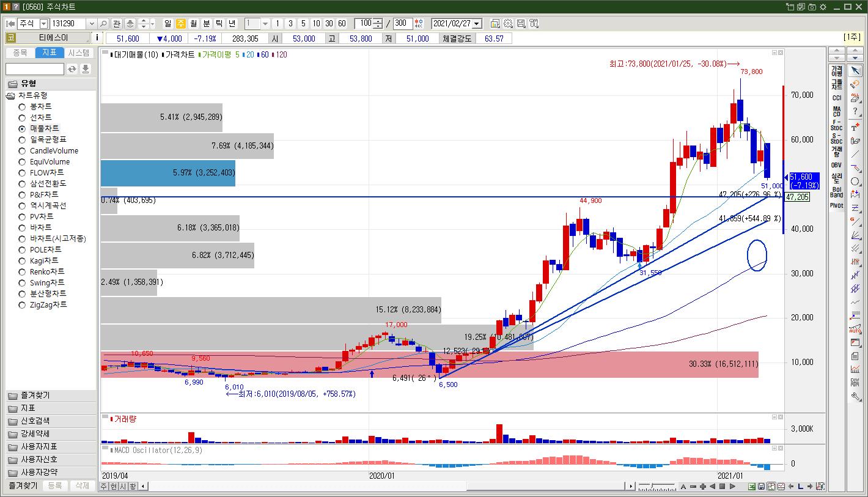Select the text insert (T+) tool
Viewport: 868px width, 497px height.
[x=855, y=127]
